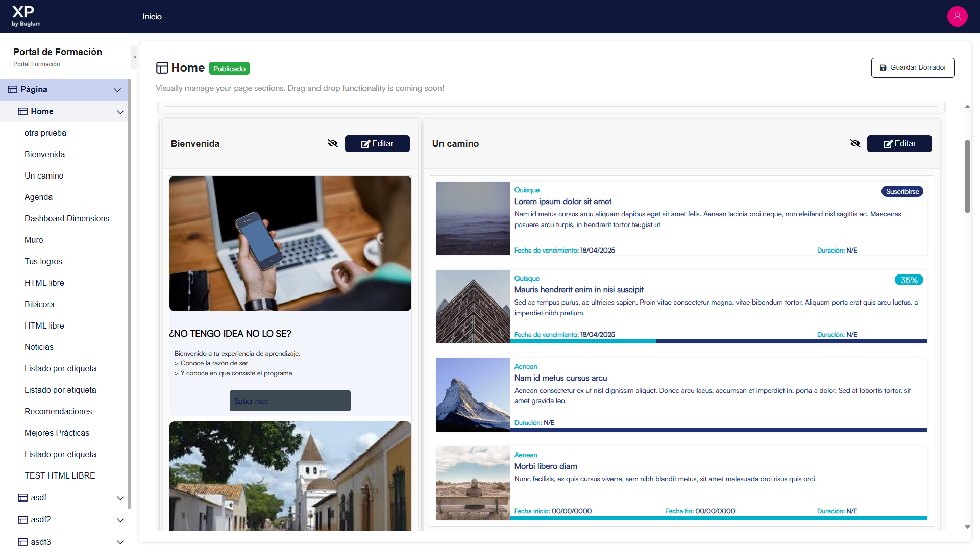Click Guardar Borrador button
Screen dimensions: 980x551
click(x=913, y=68)
